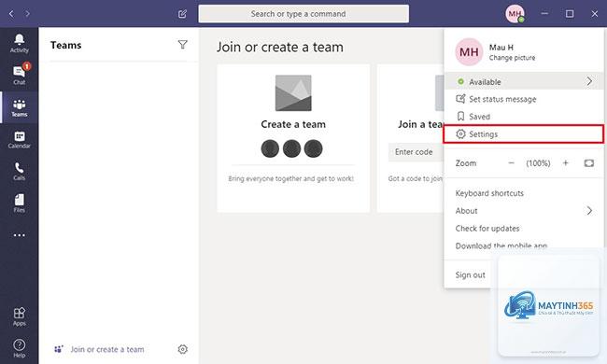Go back with the left arrow

click(11, 14)
